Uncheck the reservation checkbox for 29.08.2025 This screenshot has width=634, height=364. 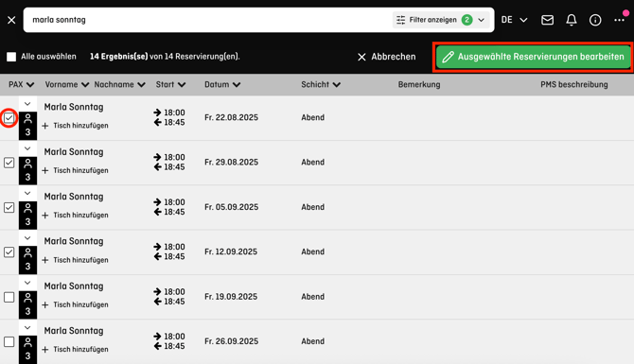click(9, 163)
